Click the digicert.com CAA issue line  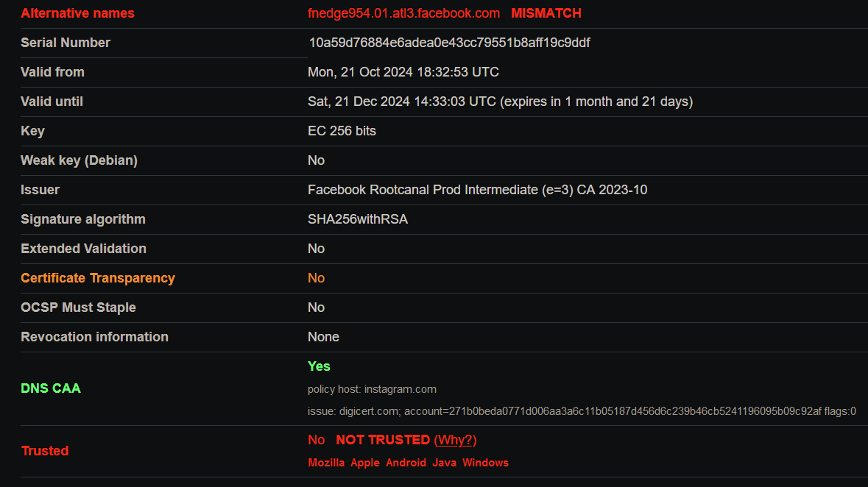tap(582, 411)
